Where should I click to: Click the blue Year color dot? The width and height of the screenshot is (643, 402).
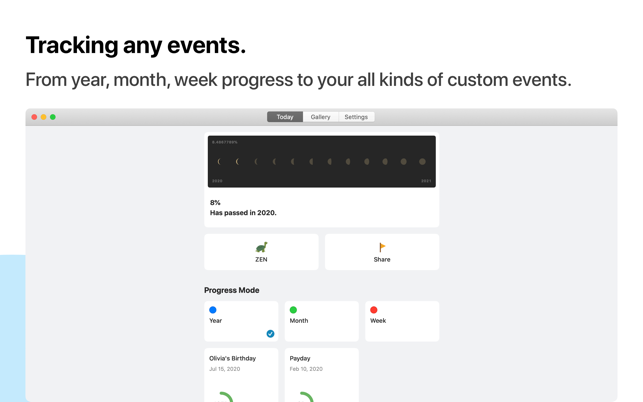[x=213, y=310]
